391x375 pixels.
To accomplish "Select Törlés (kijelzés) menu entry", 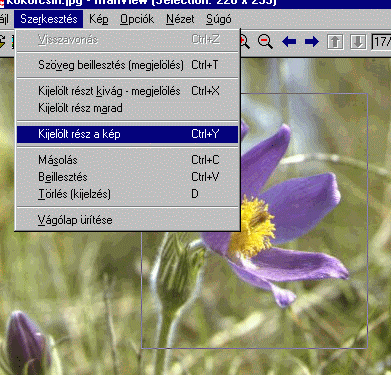I will click(x=128, y=194).
